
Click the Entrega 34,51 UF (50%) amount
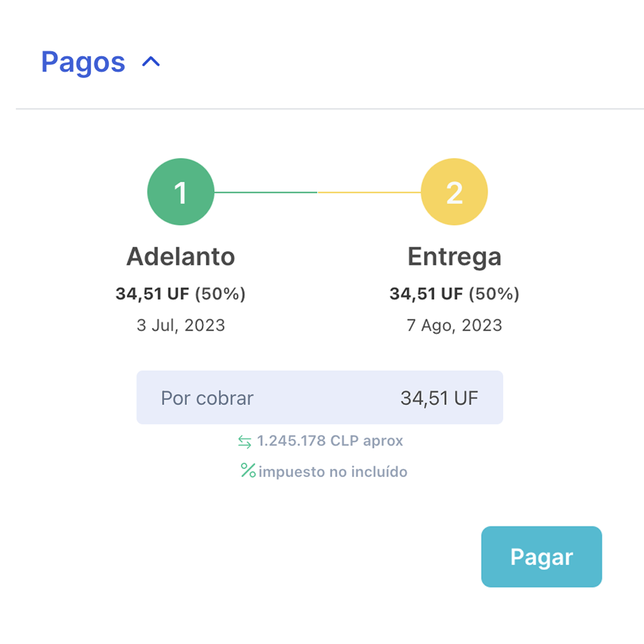[454, 294]
